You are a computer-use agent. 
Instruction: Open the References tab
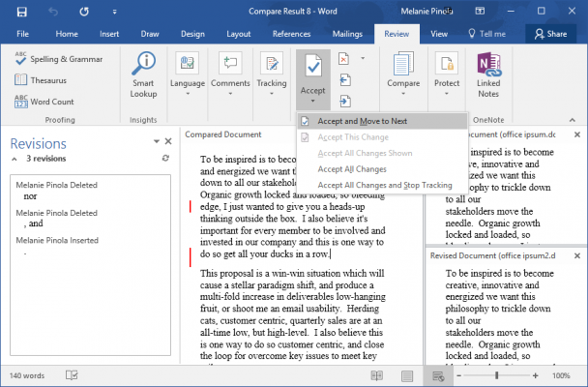click(291, 34)
